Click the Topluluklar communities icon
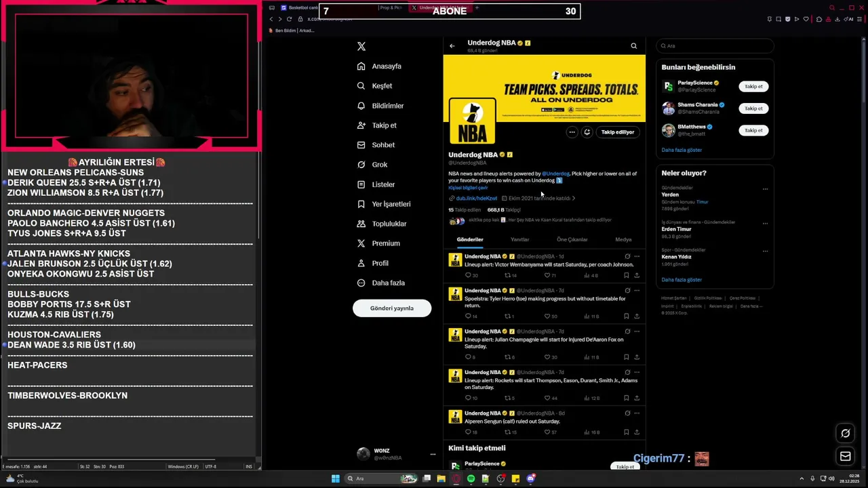The height and width of the screenshot is (488, 868). click(x=361, y=224)
